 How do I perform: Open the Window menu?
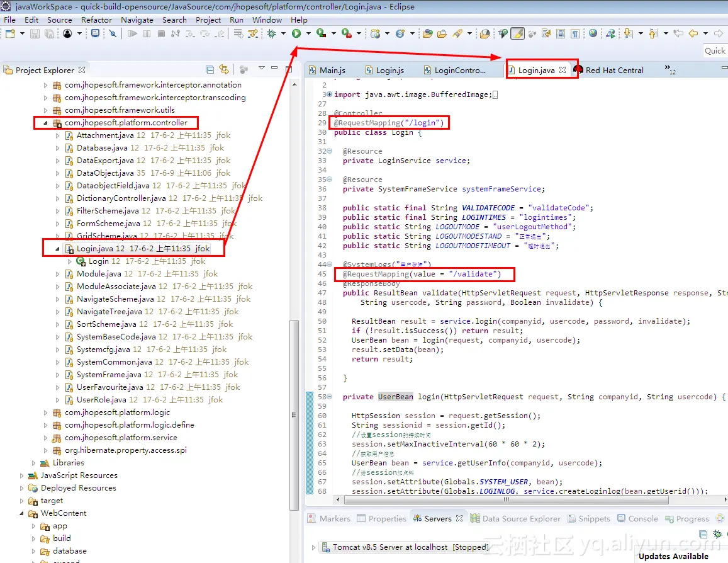tap(267, 20)
